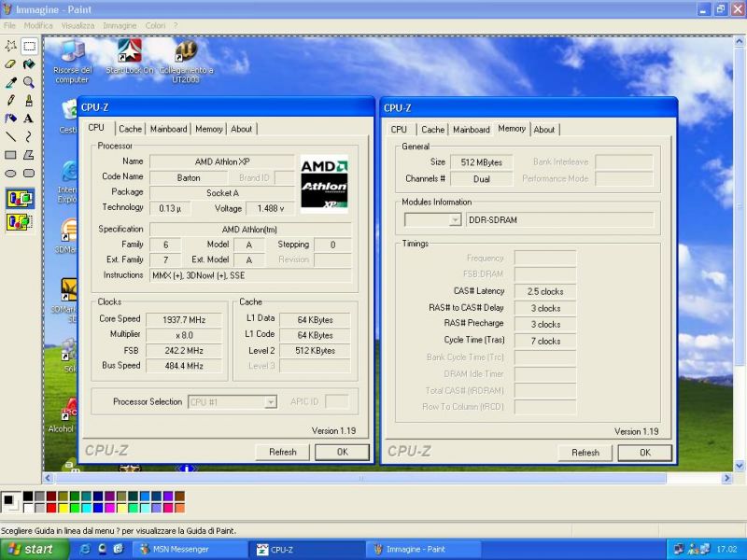The width and height of the screenshot is (747, 560).
Task: Open About tab in left CPU-Z window
Action: tap(242, 129)
